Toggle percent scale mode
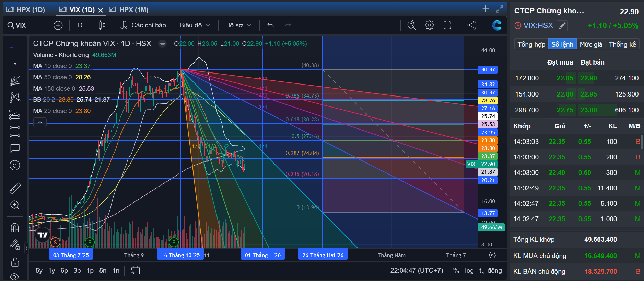 [x=456, y=271]
